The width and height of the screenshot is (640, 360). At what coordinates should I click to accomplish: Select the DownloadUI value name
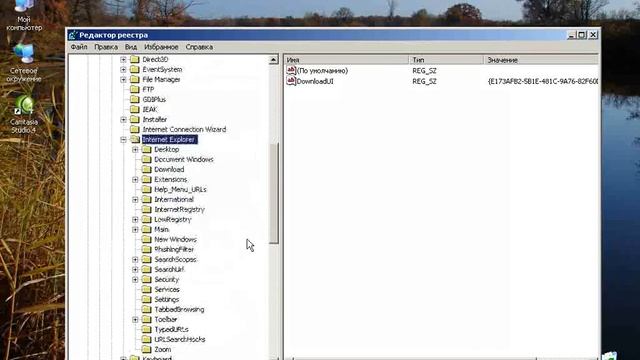pos(315,81)
